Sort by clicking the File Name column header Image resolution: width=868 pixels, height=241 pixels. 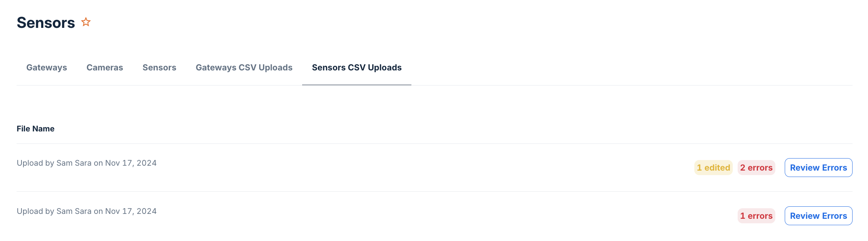coord(35,128)
